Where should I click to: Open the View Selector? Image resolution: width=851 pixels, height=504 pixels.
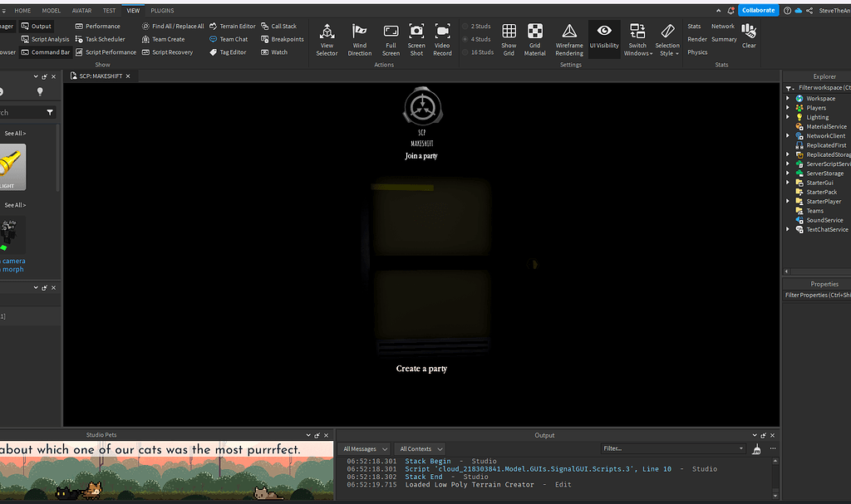point(327,39)
